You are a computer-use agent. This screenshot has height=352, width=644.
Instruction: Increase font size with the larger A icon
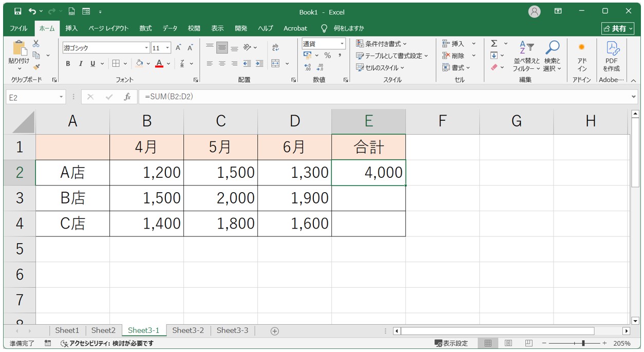(178, 48)
